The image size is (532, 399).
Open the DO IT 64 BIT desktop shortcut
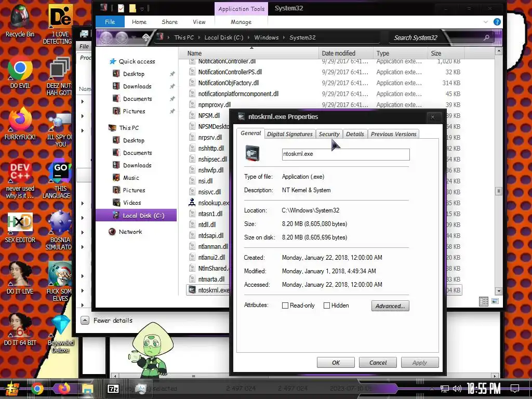(x=20, y=330)
